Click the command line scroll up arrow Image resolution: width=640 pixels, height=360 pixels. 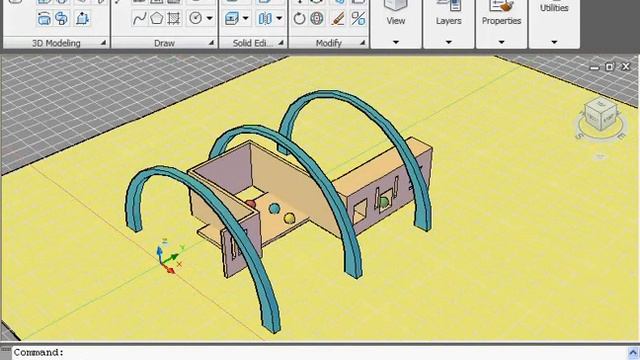click(633, 352)
